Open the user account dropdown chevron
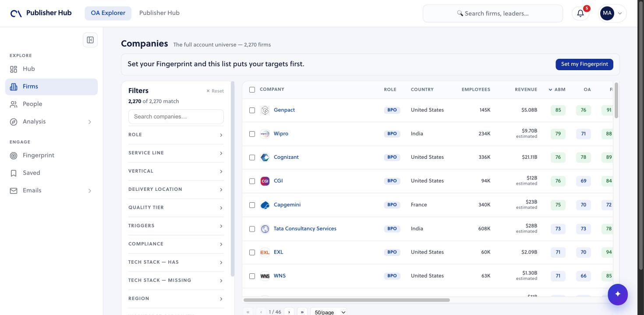644x315 pixels. click(620, 14)
